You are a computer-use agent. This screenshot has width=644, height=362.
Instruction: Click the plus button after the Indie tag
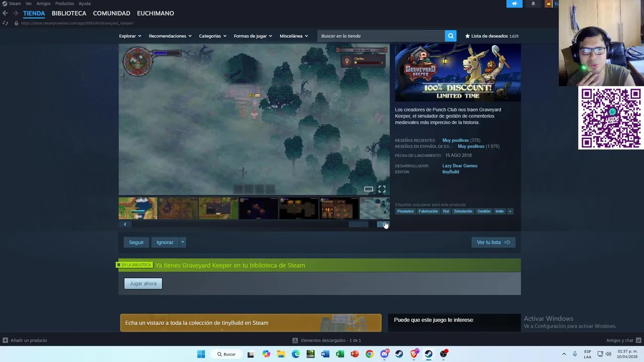510,211
